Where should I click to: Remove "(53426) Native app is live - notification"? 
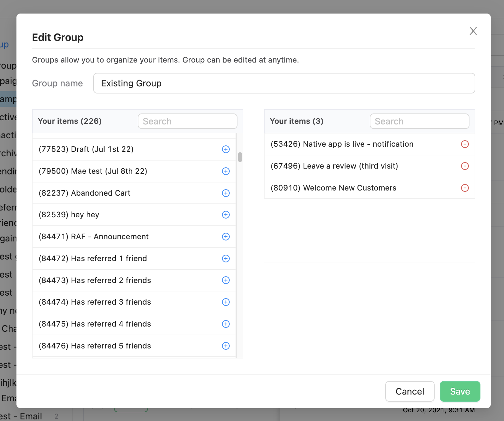tap(465, 144)
